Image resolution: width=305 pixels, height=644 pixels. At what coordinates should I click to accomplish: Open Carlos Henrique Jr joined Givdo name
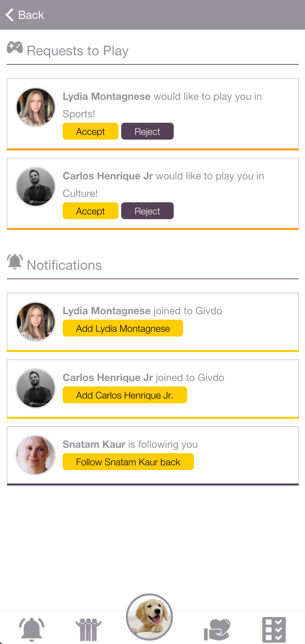(108, 378)
